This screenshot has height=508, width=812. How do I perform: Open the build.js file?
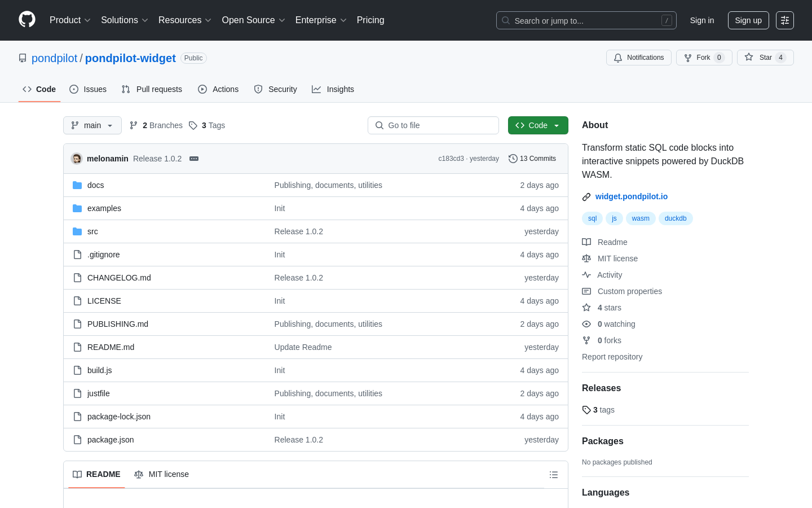(x=100, y=370)
